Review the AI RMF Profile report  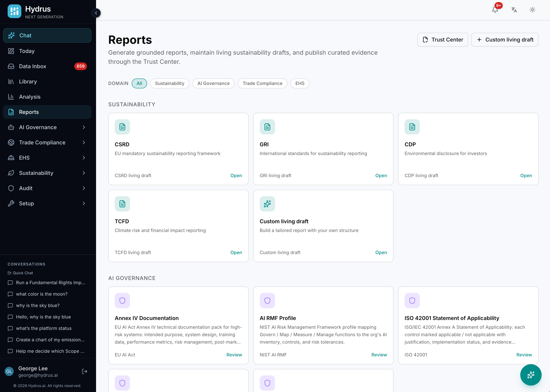coord(379,355)
